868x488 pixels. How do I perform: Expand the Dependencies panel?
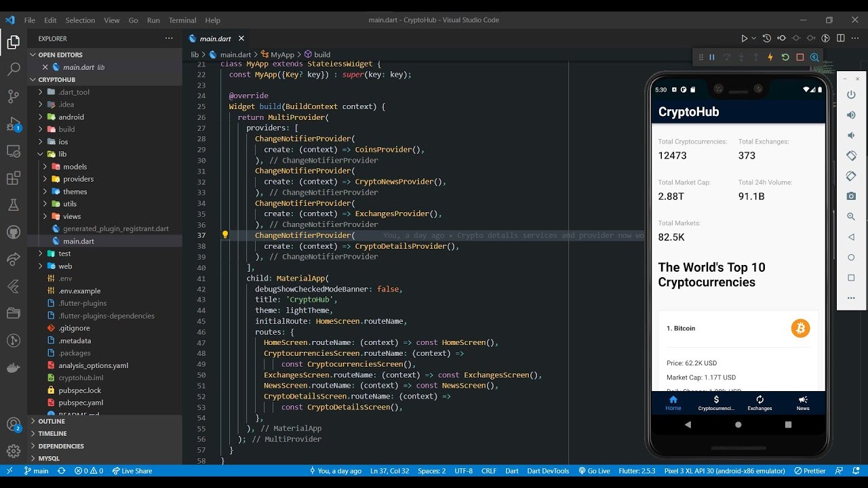point(104,446)
